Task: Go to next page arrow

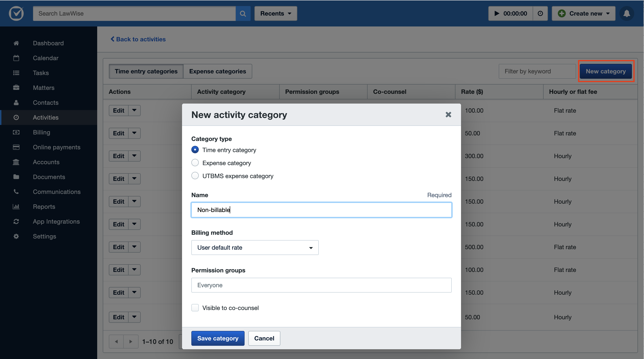Action: coord(130,341)
